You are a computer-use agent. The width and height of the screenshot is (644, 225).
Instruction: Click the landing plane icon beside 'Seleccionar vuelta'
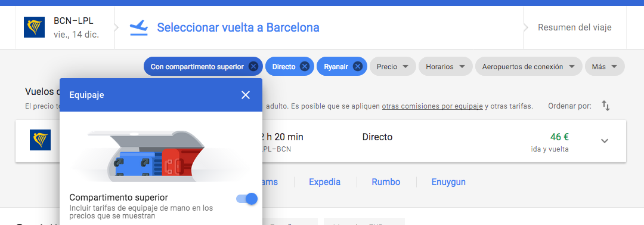[139, 27]
